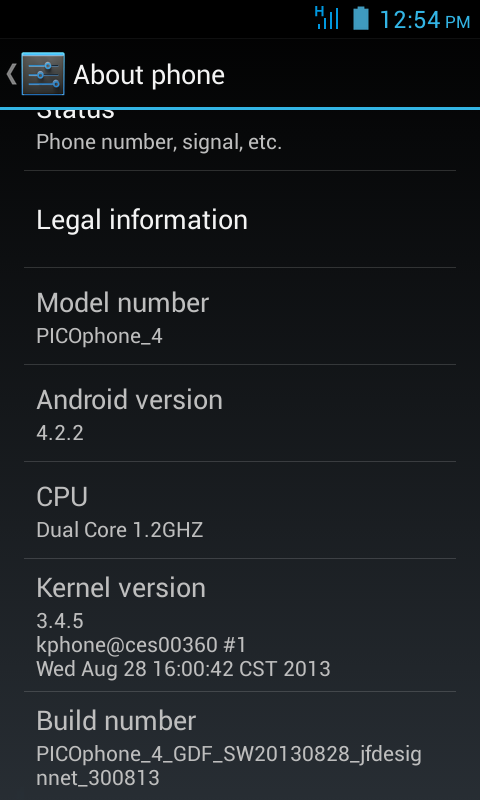Tap the Build number heading
Viewport: 480px width, 800px height.
(116, 721)
